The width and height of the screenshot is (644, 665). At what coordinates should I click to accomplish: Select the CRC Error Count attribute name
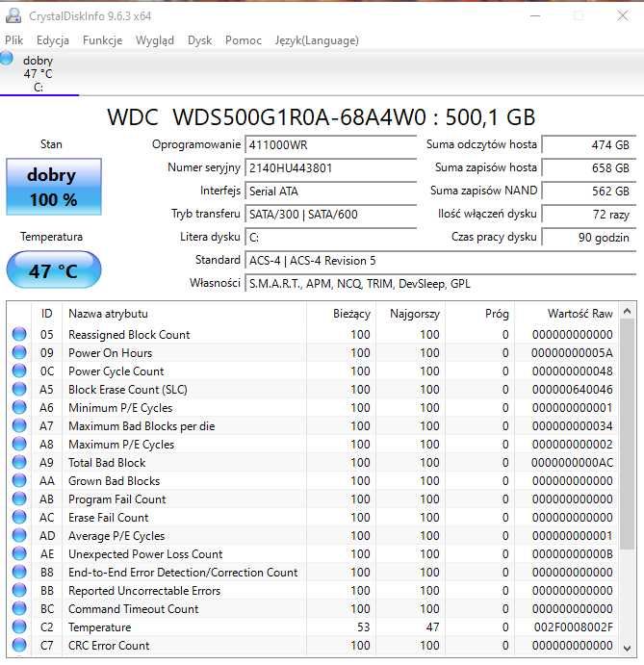click(x=109, y=645)
